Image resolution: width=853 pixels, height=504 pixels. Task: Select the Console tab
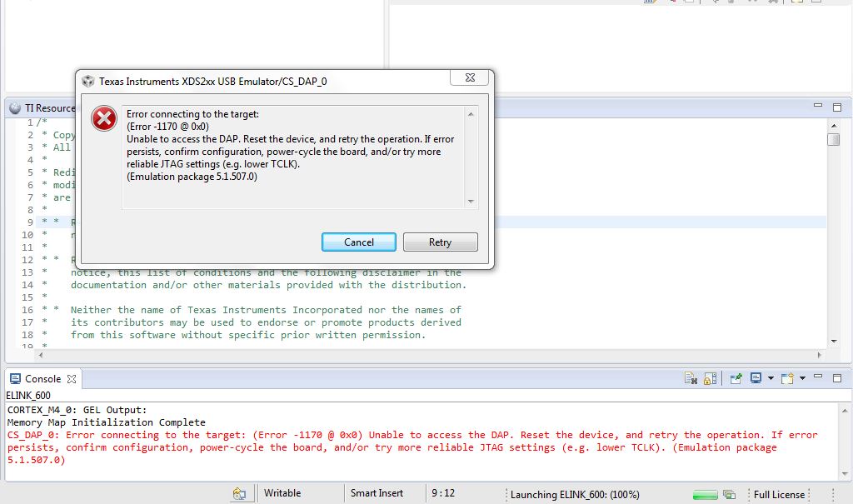43,379
